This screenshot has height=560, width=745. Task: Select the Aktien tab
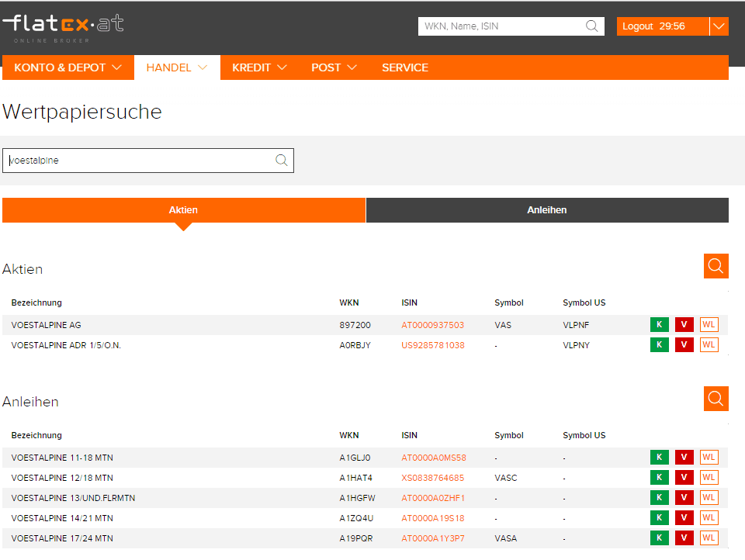click(183, 210)
